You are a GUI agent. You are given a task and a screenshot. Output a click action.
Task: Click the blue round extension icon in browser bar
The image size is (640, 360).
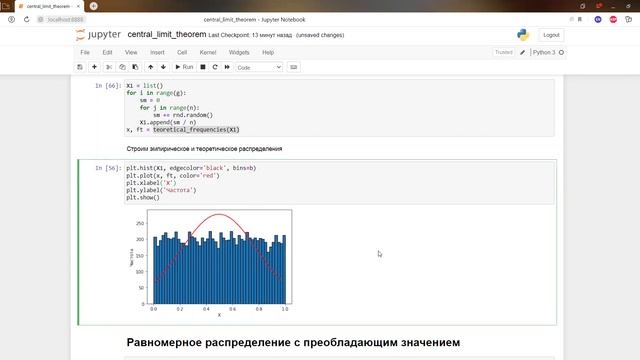click(x=598, y=19)
